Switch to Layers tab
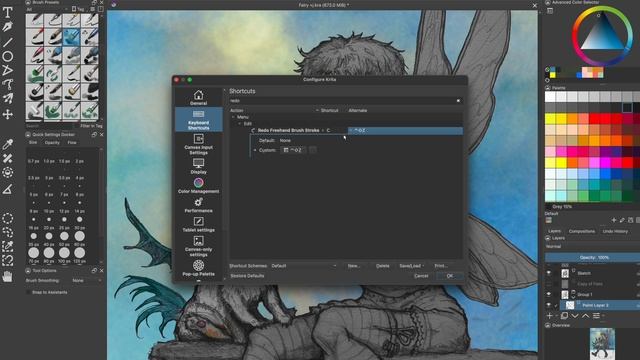The image size is (640, 360). tap(554, 231)
